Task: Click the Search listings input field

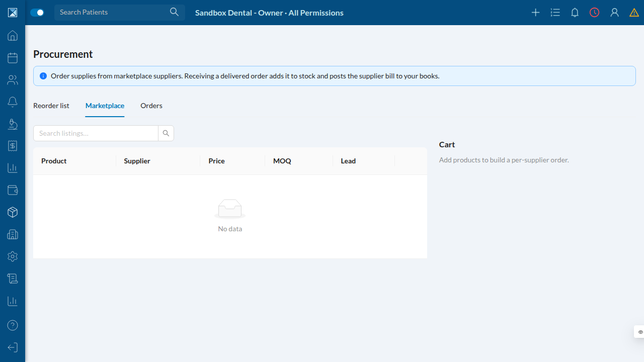Action: [96, 133]
